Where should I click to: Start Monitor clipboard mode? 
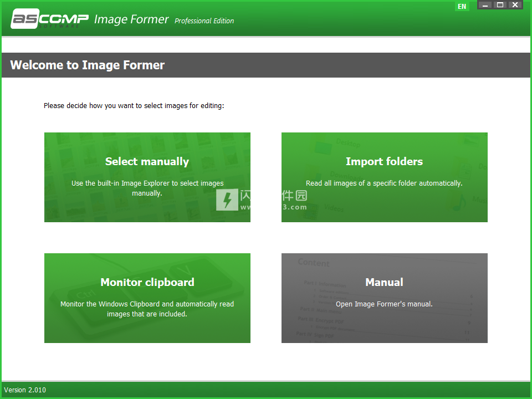coord(147,298)
